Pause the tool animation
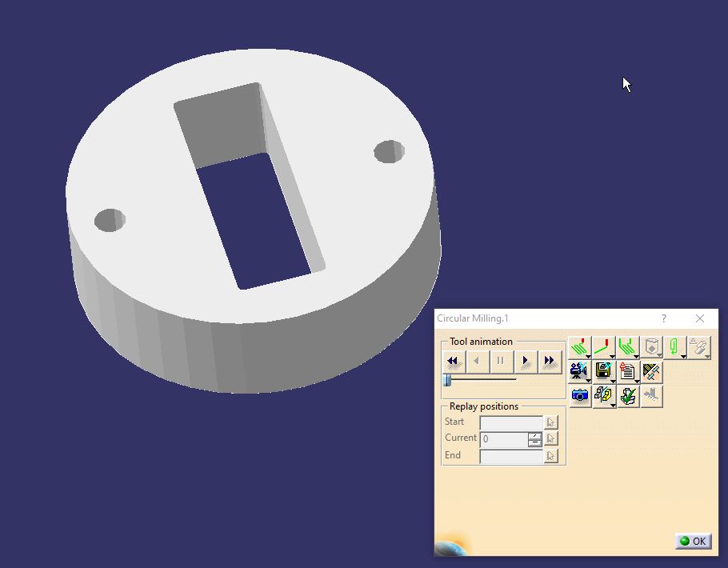The width and height of the screenshot is (728, 568). pyautogui.click(x=501, y=361)
